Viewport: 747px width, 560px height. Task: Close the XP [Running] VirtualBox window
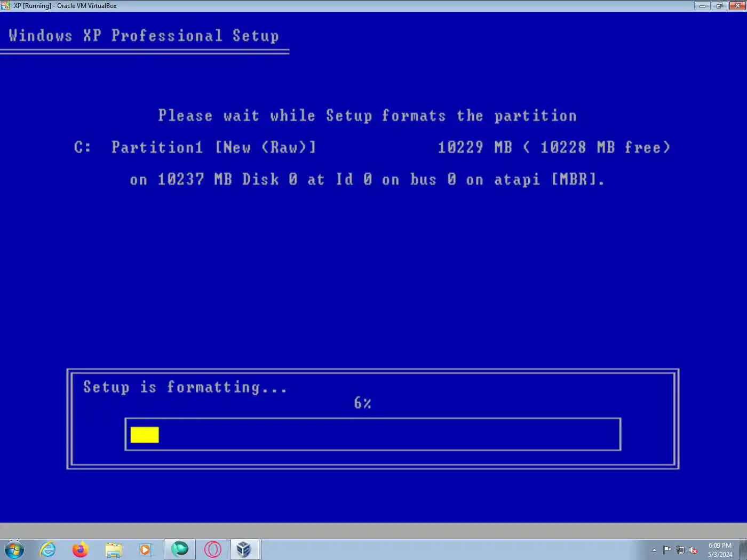737,5
